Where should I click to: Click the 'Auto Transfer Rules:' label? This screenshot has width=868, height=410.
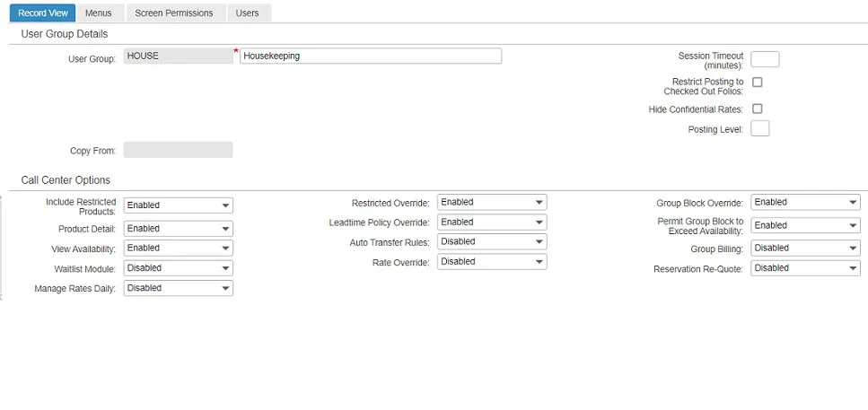coord(390,242)
